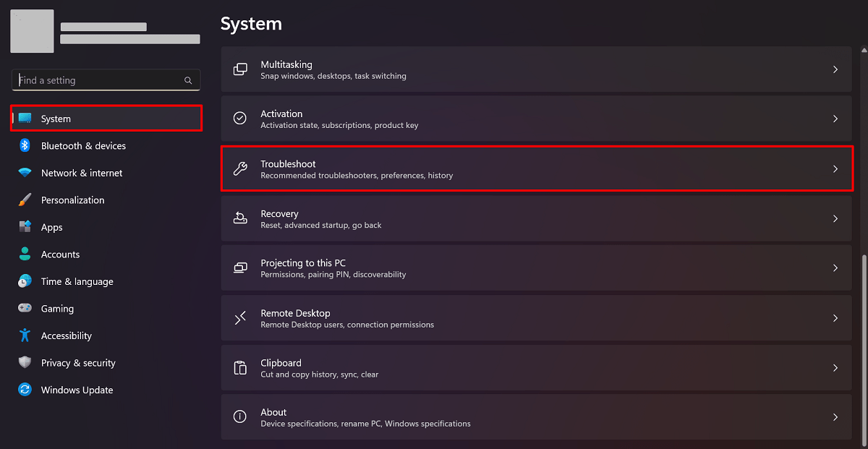Image resolution: width=868 pixels, height=449 pixels.
Task: Click the Privacy & security shield icon
Action: click(25, 362)
